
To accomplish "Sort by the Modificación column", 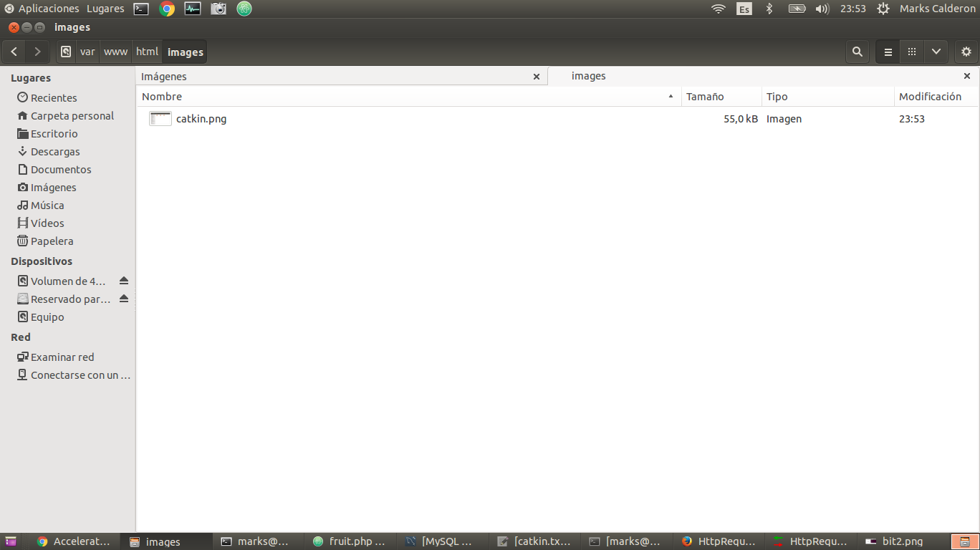I will click(936, 97).
